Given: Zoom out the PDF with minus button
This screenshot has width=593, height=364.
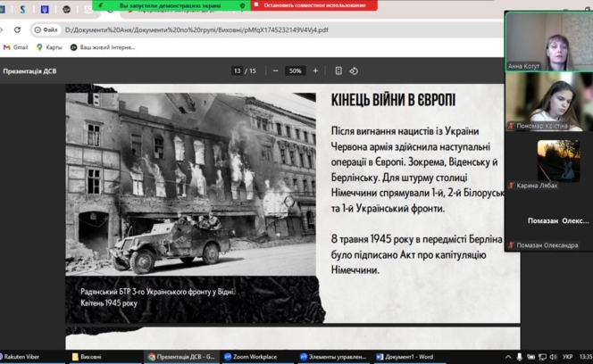Looking at the screenshot, I should click(275, 71).
